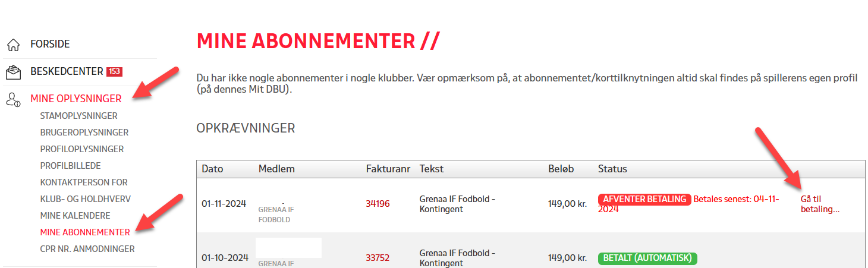Click the Mine Oplysninger person icon
Screen dimensions: 868x268
click(x=13, y=99)
